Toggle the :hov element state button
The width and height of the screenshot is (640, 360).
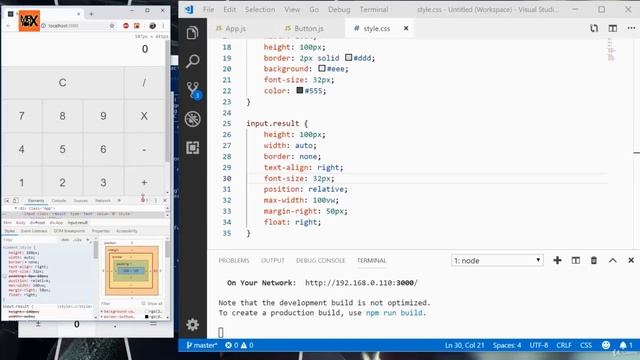65,240
